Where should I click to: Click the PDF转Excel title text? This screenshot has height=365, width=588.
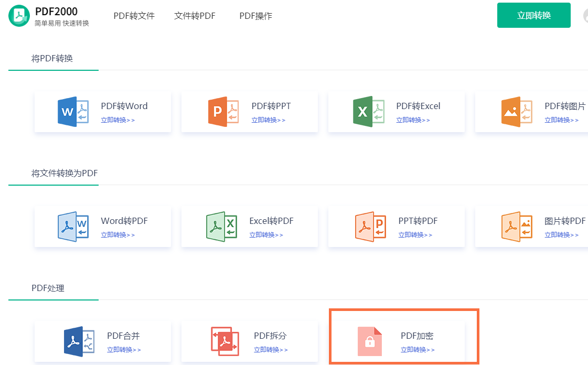pos(418,106)
